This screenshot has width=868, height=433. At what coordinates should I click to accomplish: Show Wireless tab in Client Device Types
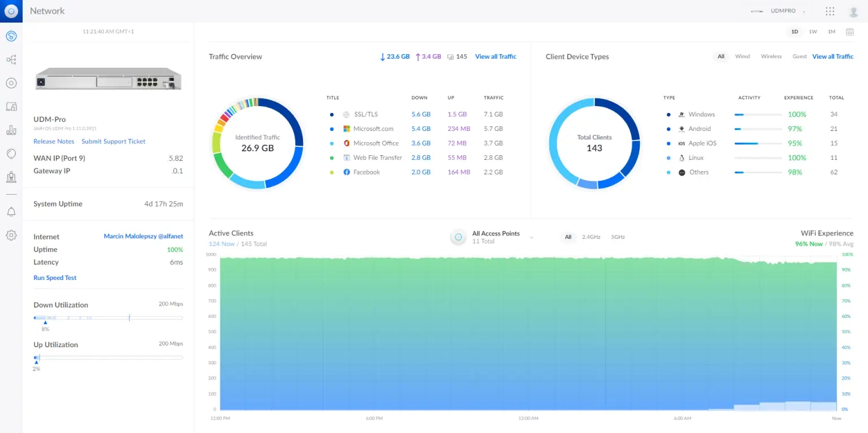pyautogui.click(x=771, y=56)
